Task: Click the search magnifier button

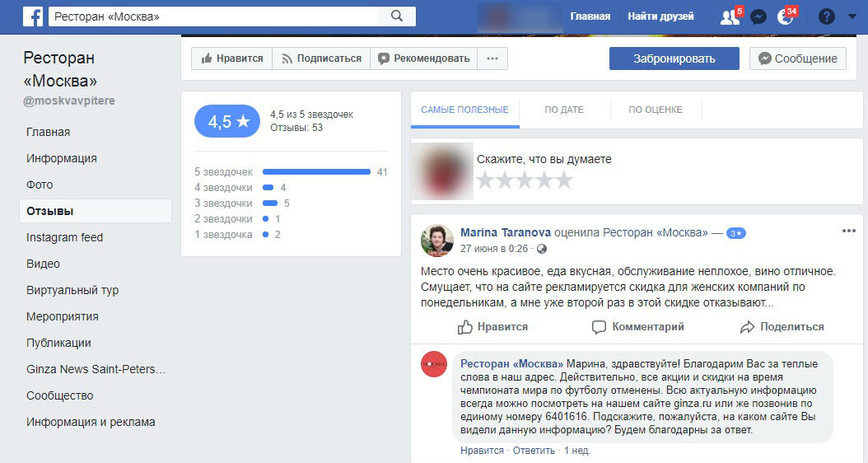Action: 397,16
